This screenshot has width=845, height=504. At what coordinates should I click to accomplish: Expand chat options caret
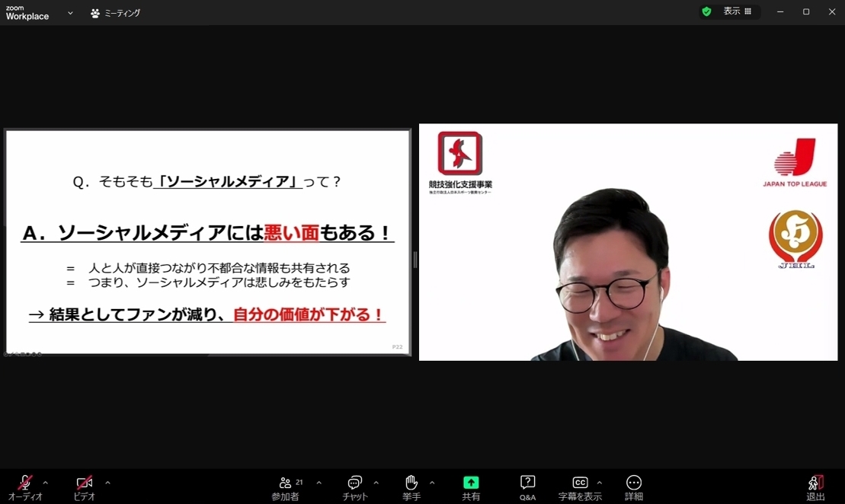tap(376, 483)
